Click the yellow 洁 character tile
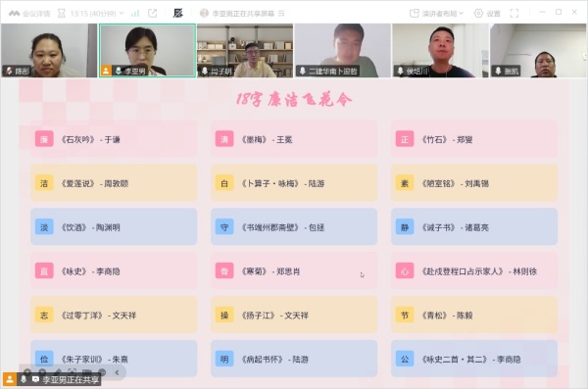This screenshot has width=588, height=389. click(44, 183)
